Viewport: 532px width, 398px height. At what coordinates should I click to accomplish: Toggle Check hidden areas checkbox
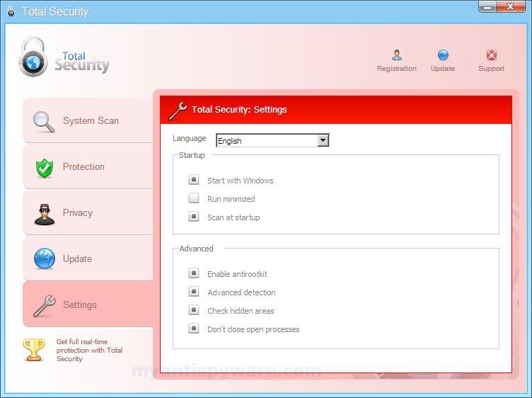194,309
